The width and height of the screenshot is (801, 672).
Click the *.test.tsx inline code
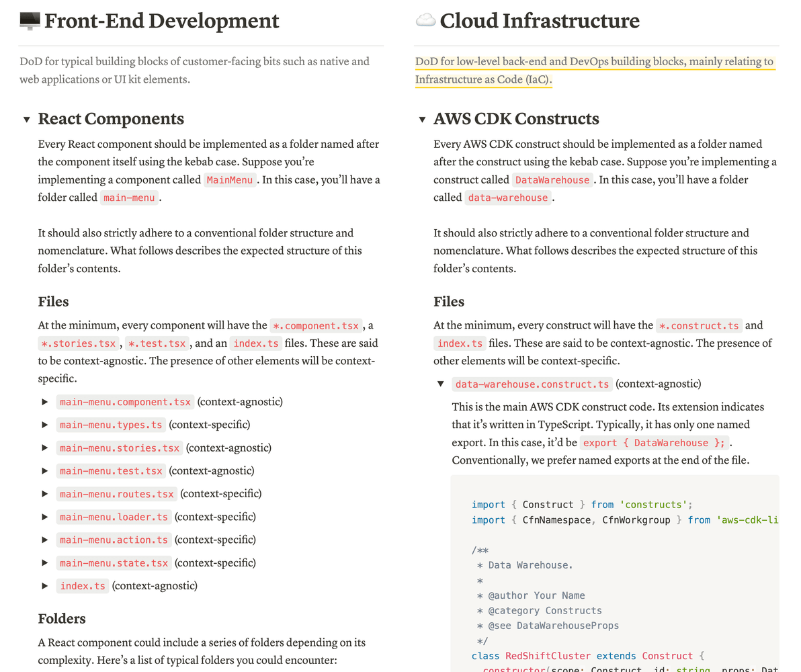157,343
